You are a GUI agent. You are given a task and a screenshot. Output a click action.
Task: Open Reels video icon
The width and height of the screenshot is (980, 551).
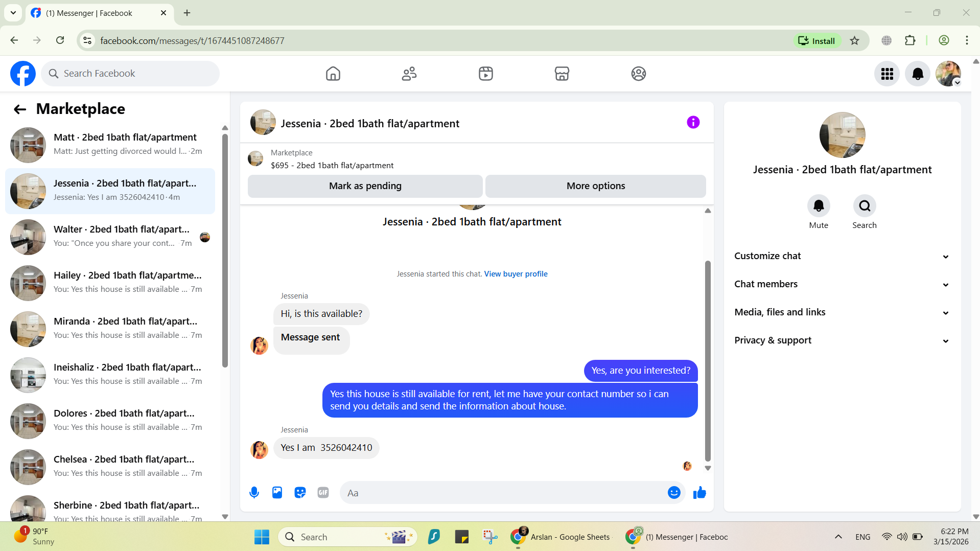click(x=486, y=74)
